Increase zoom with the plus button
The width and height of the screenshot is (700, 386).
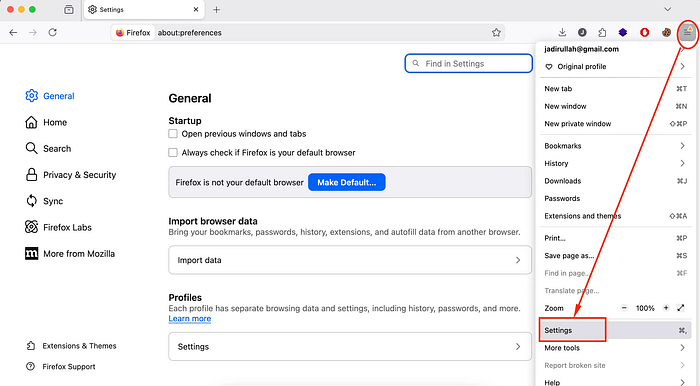[x=666, y=308]
